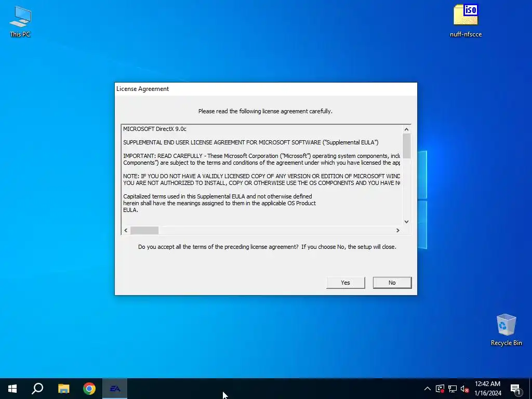Screen dimensions: 532x399
Task: Select the nuff-nfscce ISO folder icon
Action: (466, 20)
